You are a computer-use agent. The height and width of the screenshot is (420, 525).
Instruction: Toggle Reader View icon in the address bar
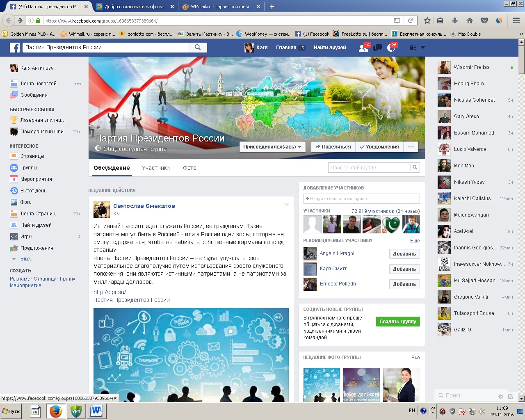(x=397, y=21)
